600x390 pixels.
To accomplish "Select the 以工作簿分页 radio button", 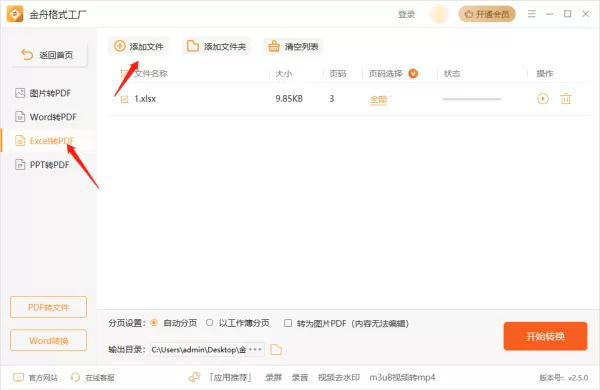I will 209,323.
